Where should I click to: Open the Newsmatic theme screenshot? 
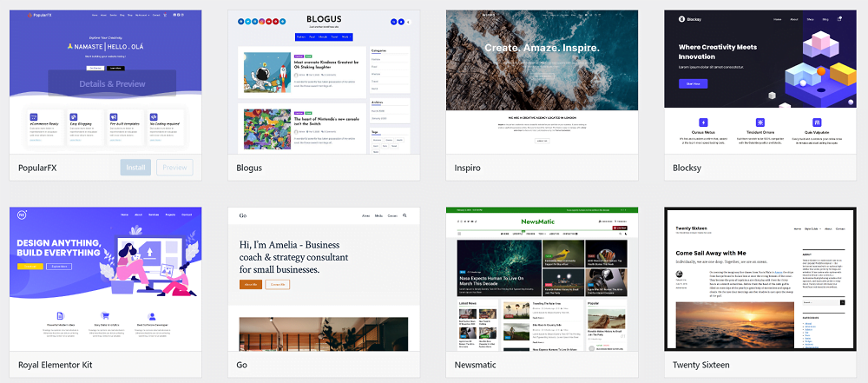point(542,280)
